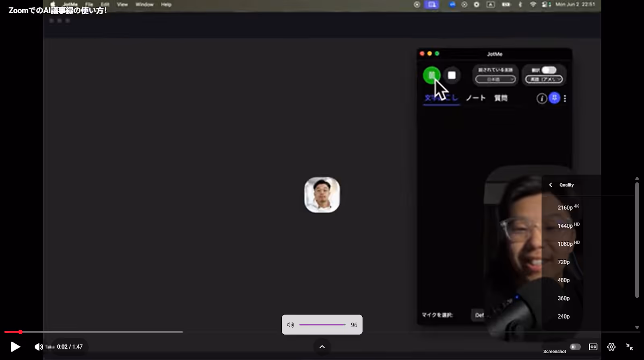Select 2160p 4K quality
The height and width of the screenshot is (360, 644).
coord(568,207)
